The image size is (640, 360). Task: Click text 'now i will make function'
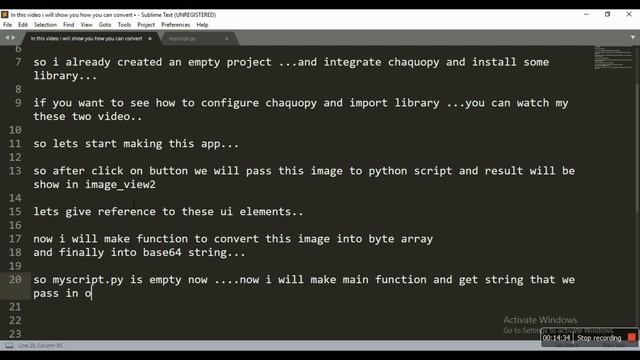110,239
